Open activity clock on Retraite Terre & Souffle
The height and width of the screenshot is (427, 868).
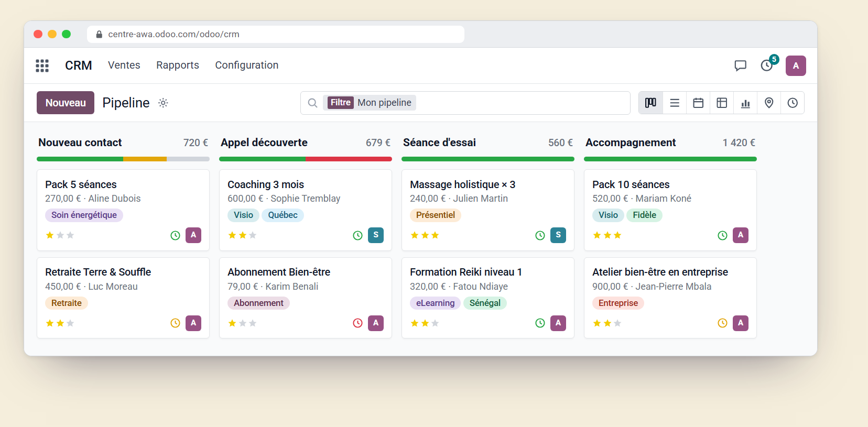click(x=175, y=323)
